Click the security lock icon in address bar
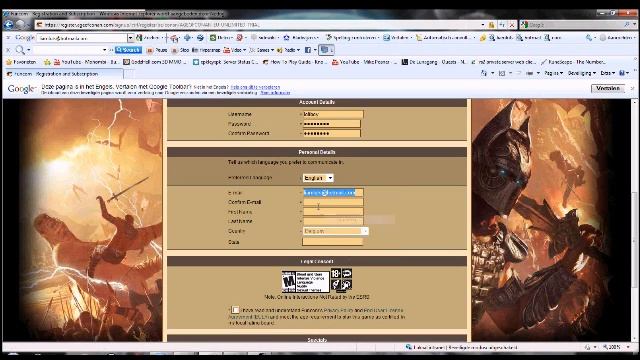The height and width of the screenshot is (360, 640). 491,25
